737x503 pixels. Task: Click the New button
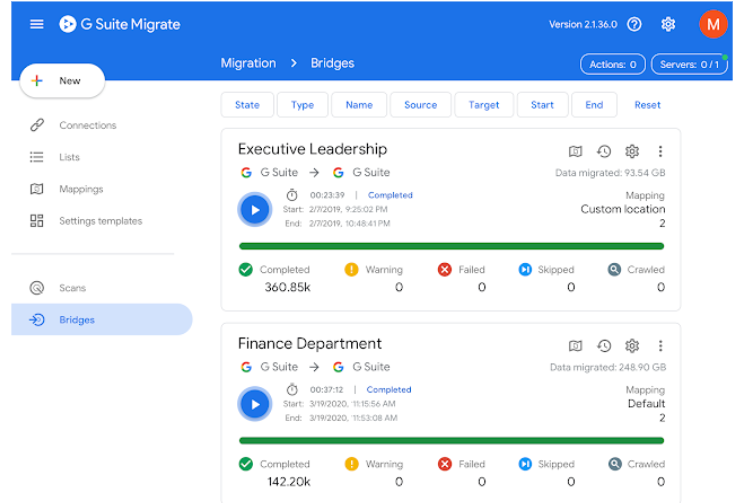62,81
